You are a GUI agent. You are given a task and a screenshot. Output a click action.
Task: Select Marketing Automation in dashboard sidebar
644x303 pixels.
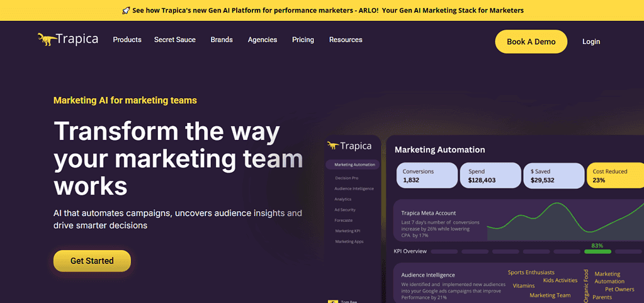pos(353,164)
